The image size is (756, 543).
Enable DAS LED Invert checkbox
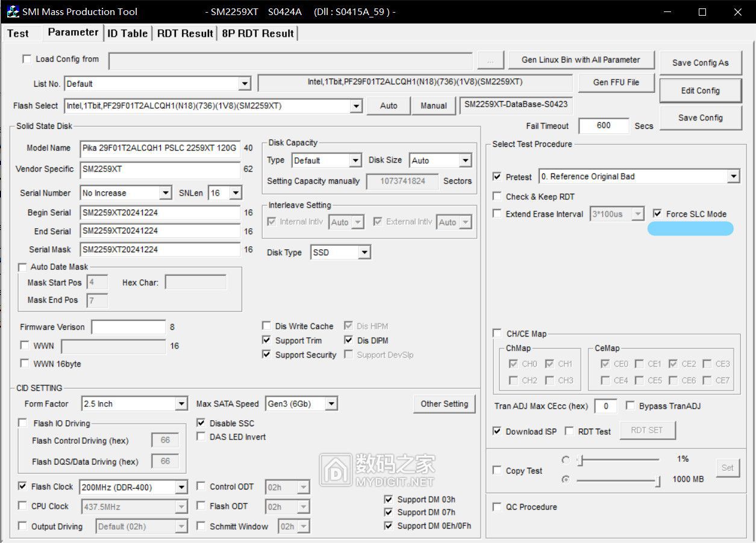[x=201, y=436]
